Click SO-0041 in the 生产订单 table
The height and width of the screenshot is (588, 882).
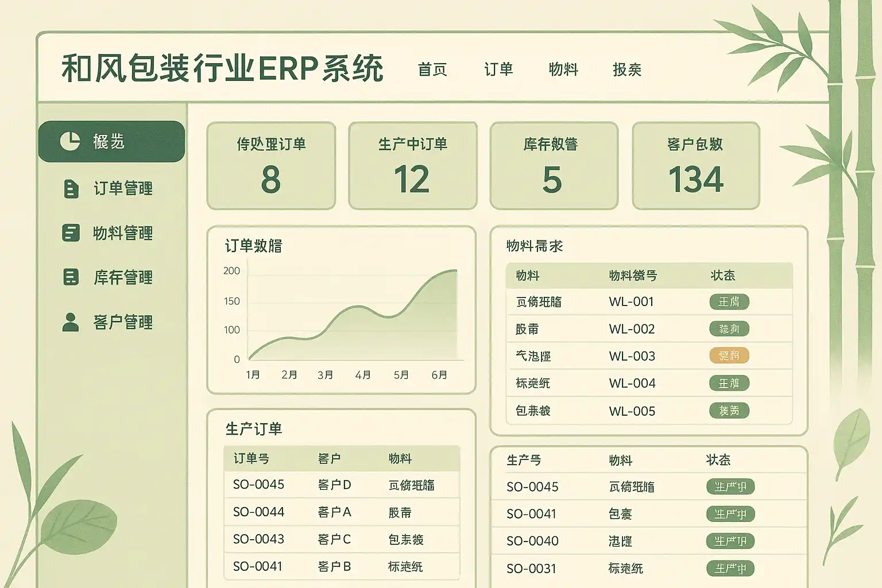click(257, 566)
